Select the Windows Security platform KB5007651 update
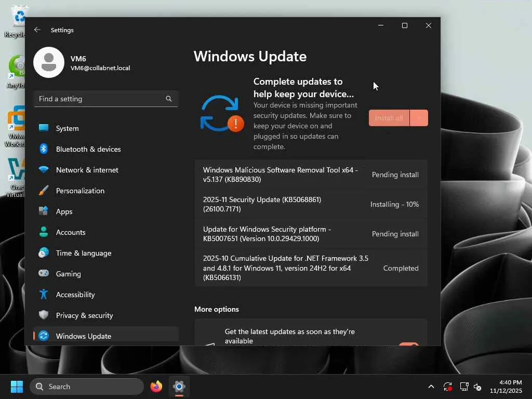 pyautogui.click(x=311, y=234)
